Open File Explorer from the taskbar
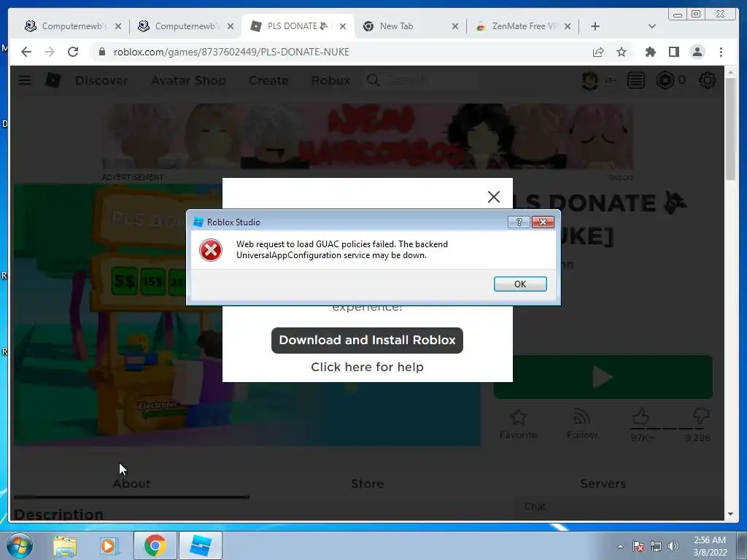This screenshot has width=747, height=560. coord(64,545)
